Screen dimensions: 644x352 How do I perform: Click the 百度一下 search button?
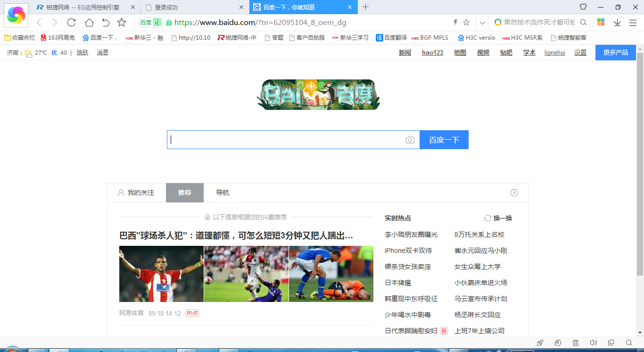pyautogui.click(x=444, y=140)
